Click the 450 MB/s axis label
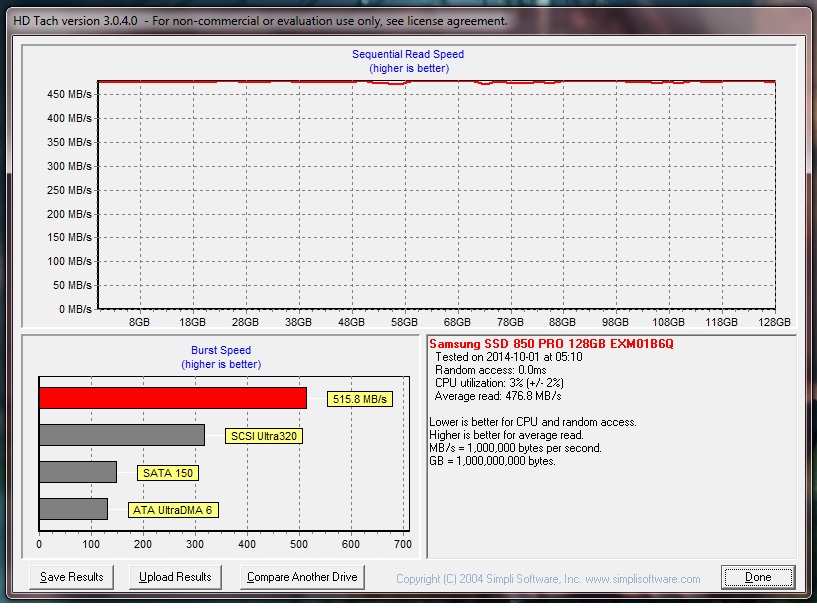The image size is (817, 614). pyautogui.click(x=69, y=94)
